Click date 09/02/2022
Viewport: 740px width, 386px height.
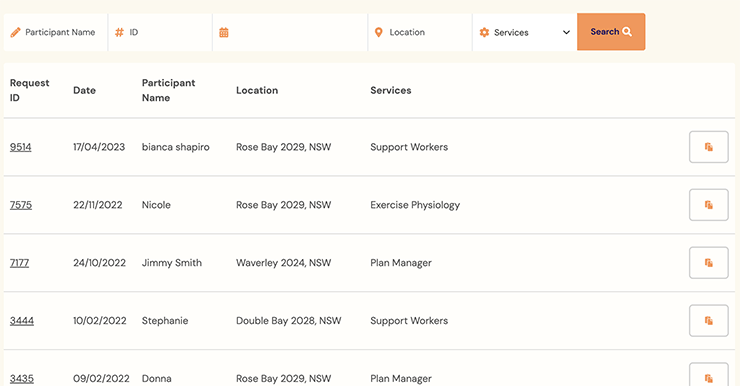[x=101, y=378]
